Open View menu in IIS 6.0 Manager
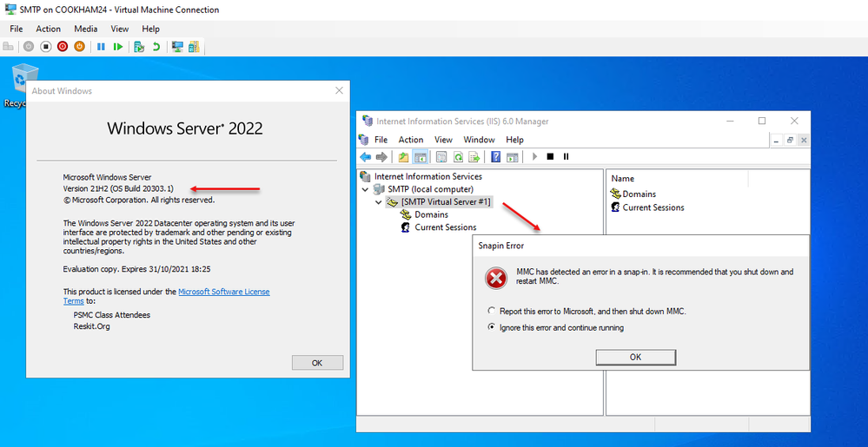This screenshot has width=868, height=447. pos(443,140)
